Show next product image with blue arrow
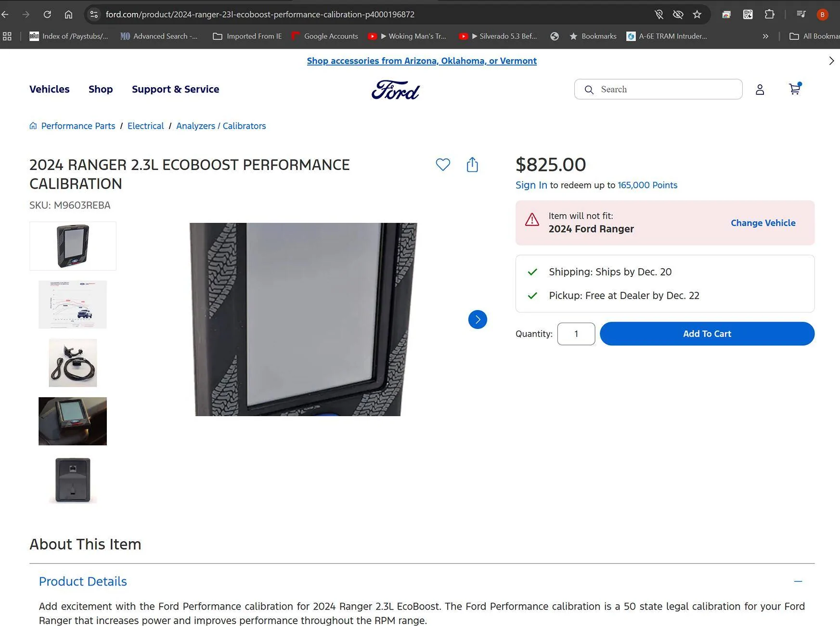This screenshot has height=626, width=840. (x=478, y=319)
